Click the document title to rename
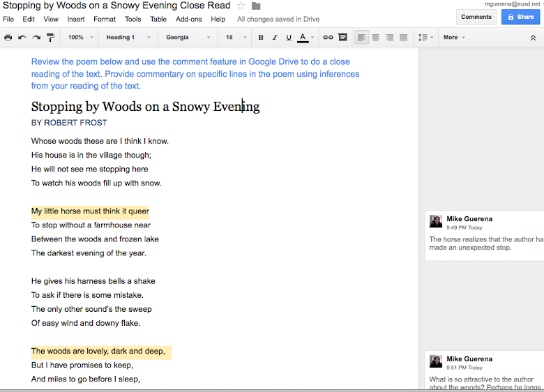This screenshot has height=392, width=544. click(116, 6)
